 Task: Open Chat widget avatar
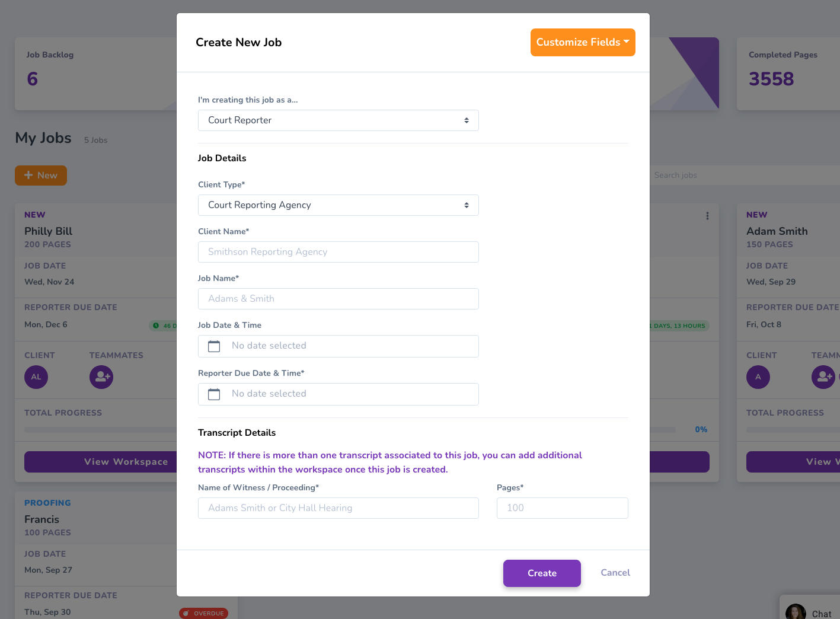pyautogui.click(x=796, y=612)
